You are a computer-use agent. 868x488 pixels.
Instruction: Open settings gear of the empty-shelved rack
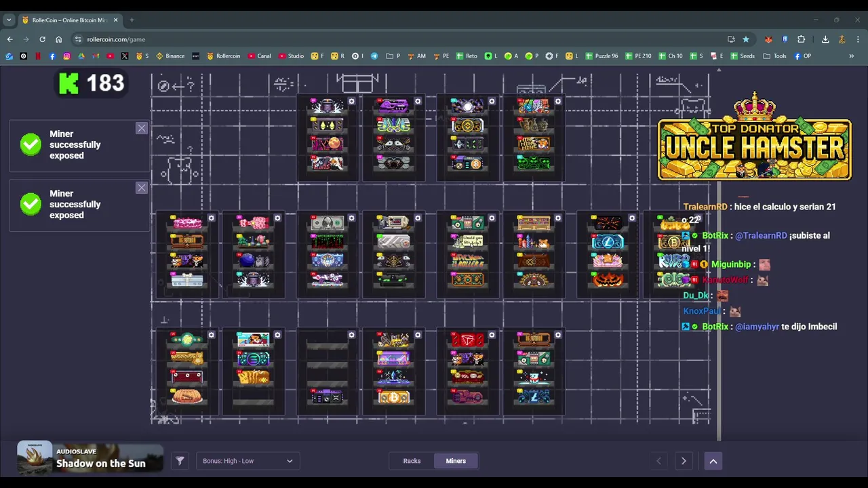pyautogui.click(x=351, y=335)
